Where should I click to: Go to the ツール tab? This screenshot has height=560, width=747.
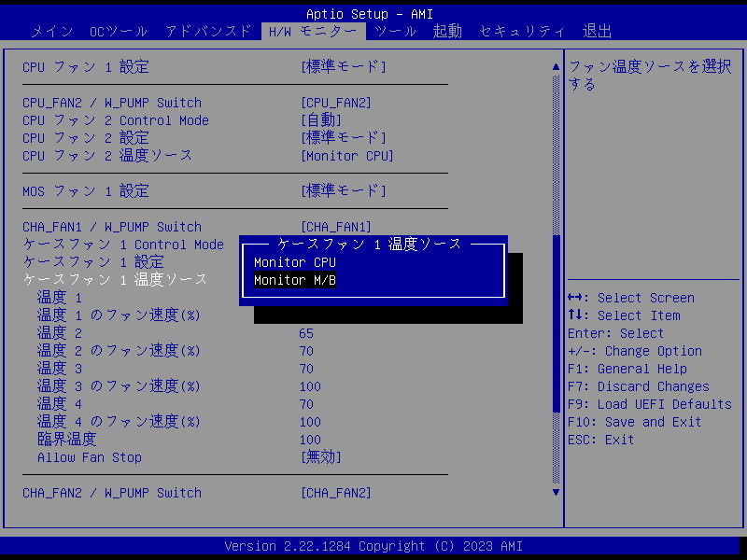(x=395, y=32)
